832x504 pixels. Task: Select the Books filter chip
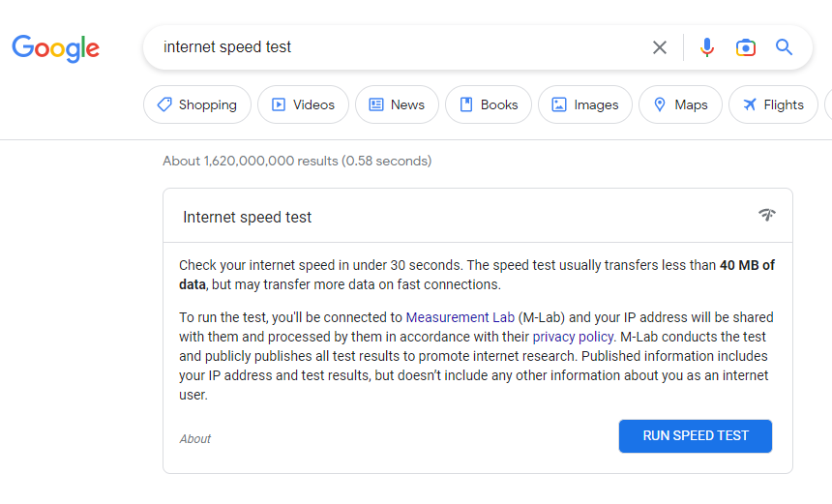tap(489, 105)
